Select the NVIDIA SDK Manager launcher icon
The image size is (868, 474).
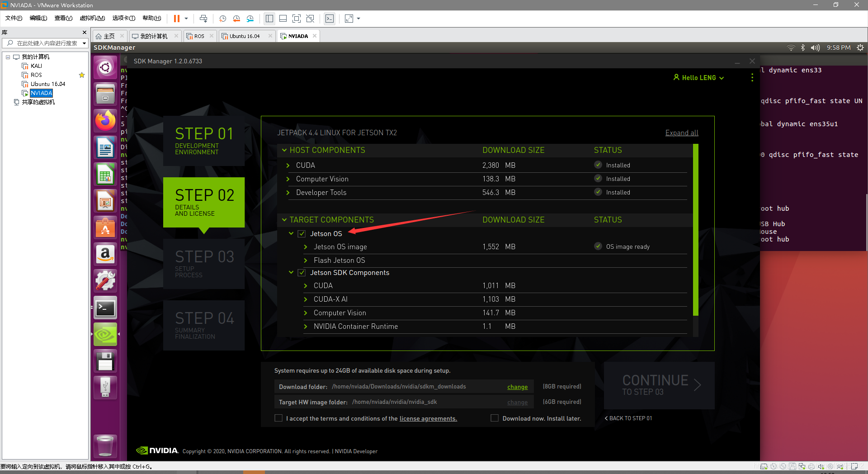pos(105,335)
